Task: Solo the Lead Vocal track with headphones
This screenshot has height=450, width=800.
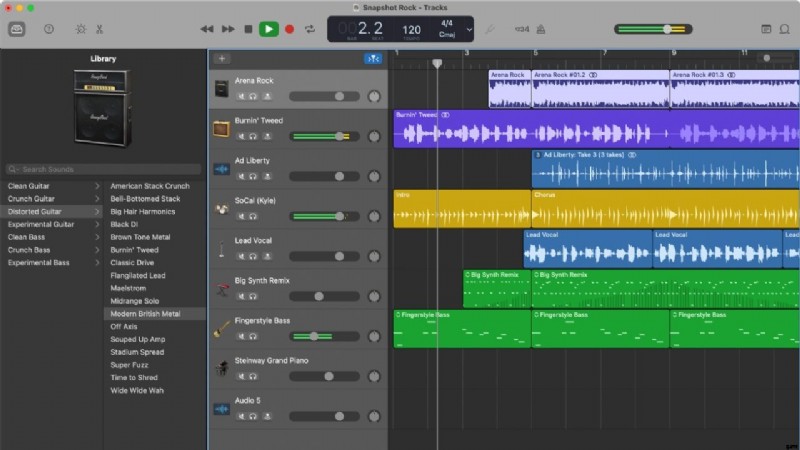Action: (x=253, y=256)
